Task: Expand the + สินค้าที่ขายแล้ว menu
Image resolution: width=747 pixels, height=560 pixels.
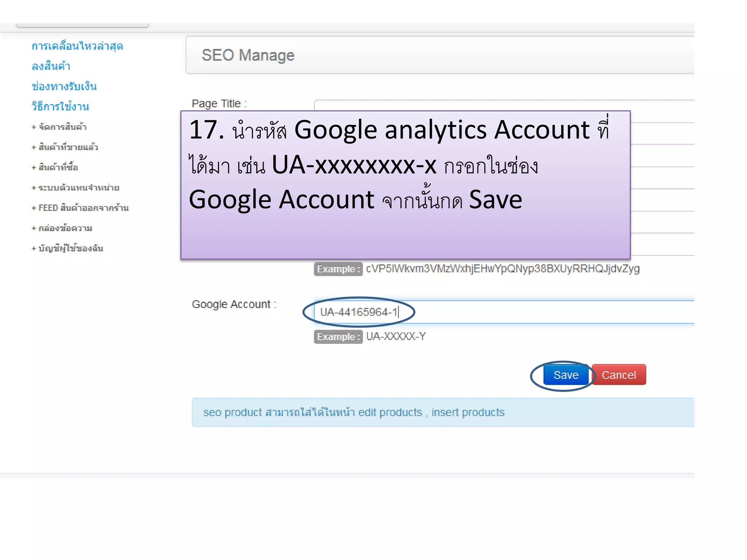Action: click(65, 147)
